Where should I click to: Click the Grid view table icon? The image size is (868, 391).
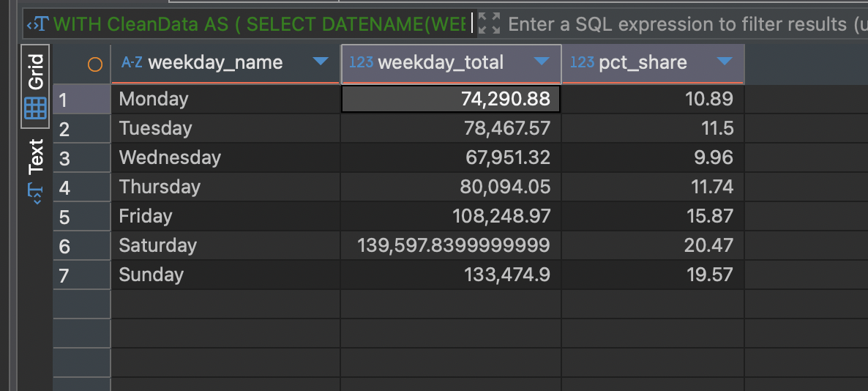[x=35, y=108]
